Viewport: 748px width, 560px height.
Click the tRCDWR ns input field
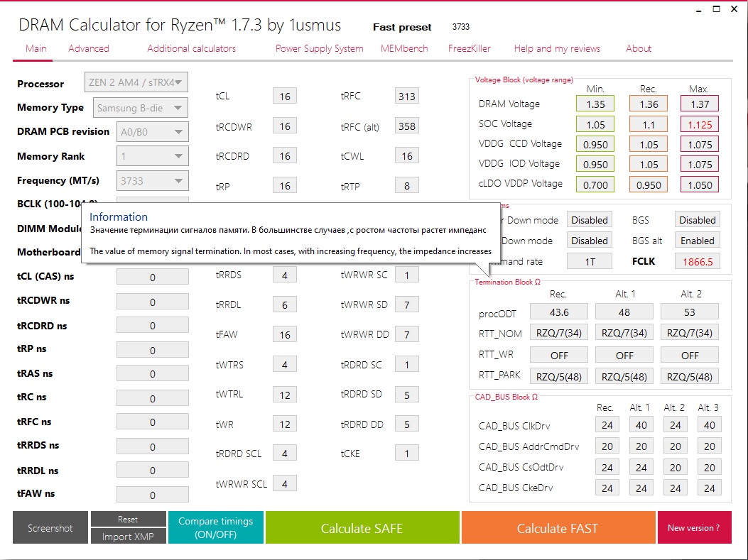coord(152,302)
